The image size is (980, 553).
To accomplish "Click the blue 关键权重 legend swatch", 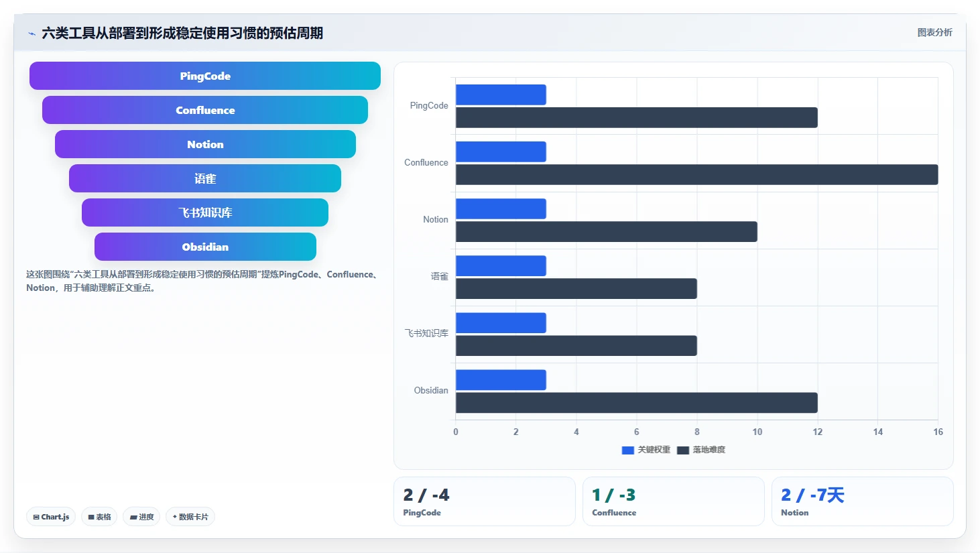I will point(628,450).
